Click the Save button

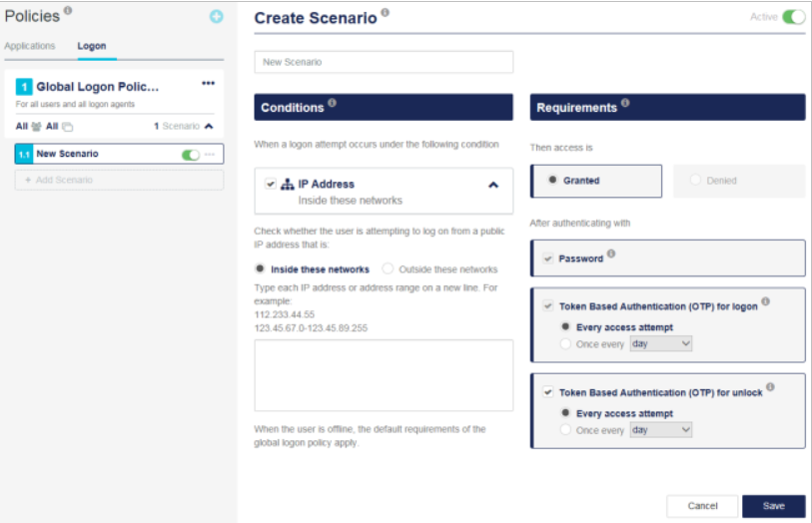click(x=773, y=506)
